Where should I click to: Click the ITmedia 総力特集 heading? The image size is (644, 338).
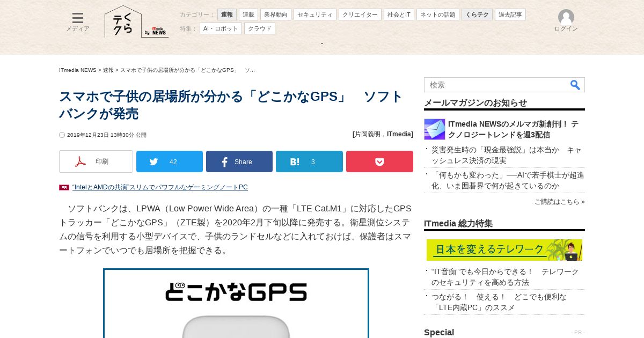(x=458, y=223)
